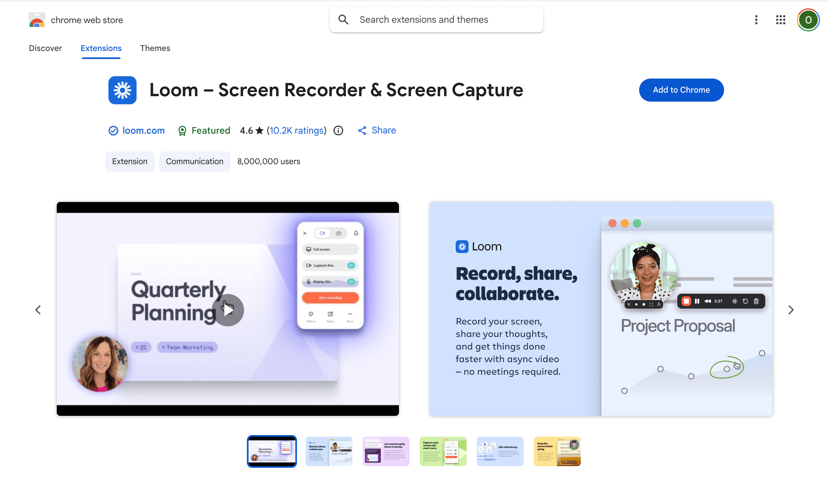Click the Loom extension logo icon
Viewport: 828px width, 504px height.
122,90
